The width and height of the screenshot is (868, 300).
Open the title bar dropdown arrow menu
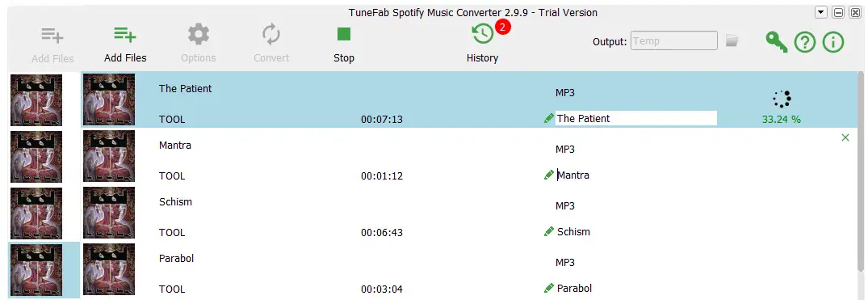(x=820, y=12)
